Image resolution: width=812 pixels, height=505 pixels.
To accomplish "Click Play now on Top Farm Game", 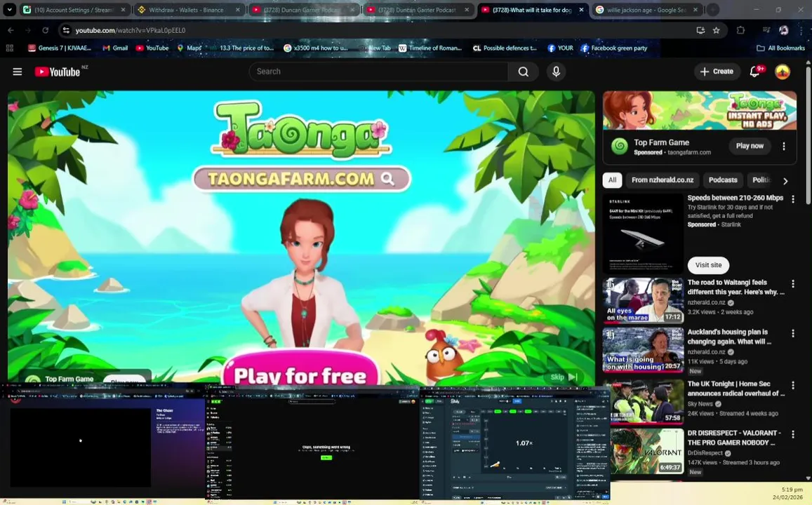I will click(750, 146).
